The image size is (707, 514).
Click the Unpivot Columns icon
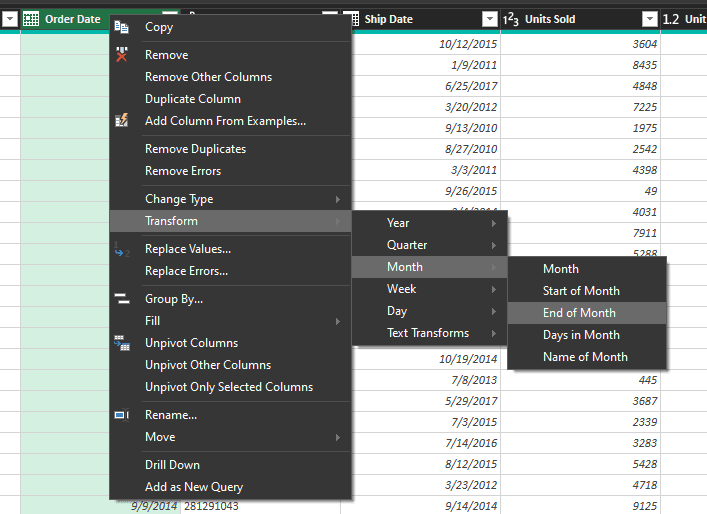tap(122, 343)
